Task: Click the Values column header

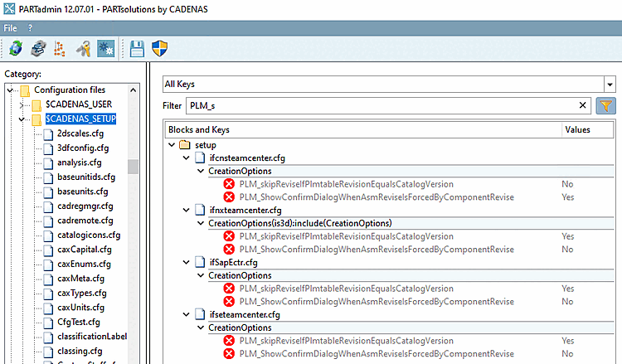Action: click(x=587, y=129)
